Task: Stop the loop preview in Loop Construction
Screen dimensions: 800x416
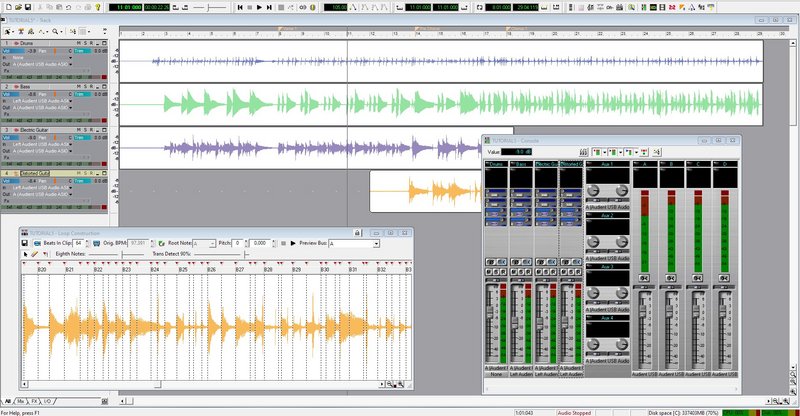Action: click(x=284, y=243)
